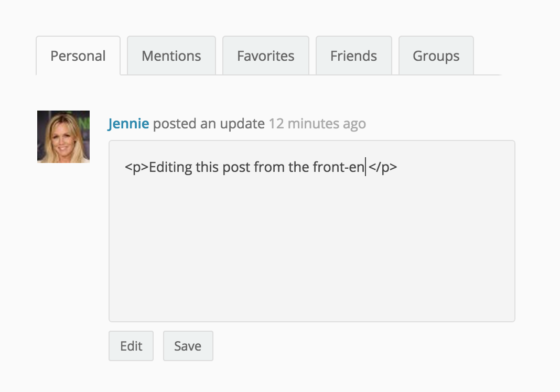The width and height of the screenshot is (560, 392).
Task: Click the opening <p> tag in editor
Action: (136, 168)
